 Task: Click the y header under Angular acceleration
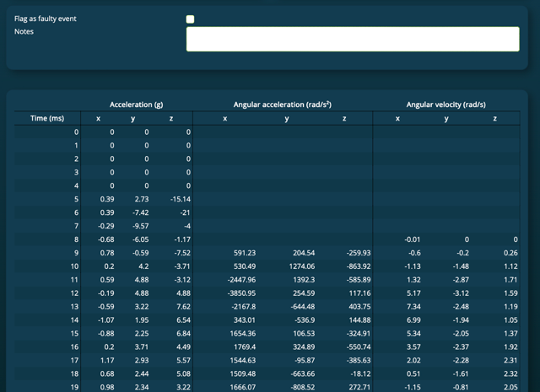(287, 119)
